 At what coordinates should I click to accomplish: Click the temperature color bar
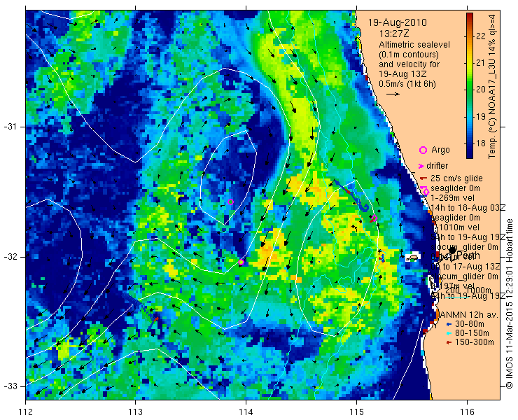tap(470, 85)
